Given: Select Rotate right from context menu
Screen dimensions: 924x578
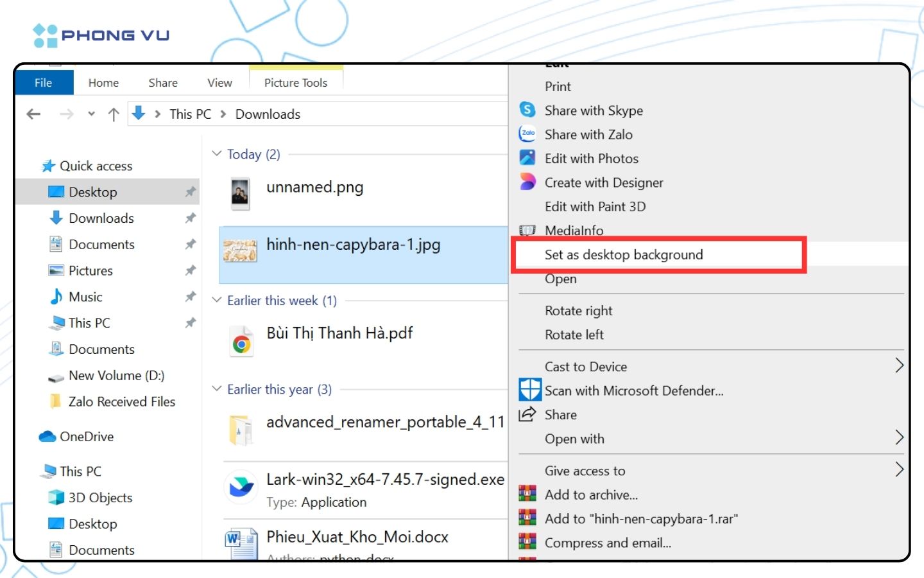Looking at the screenshot, I should pyautogui.click(x=578, y=311).
